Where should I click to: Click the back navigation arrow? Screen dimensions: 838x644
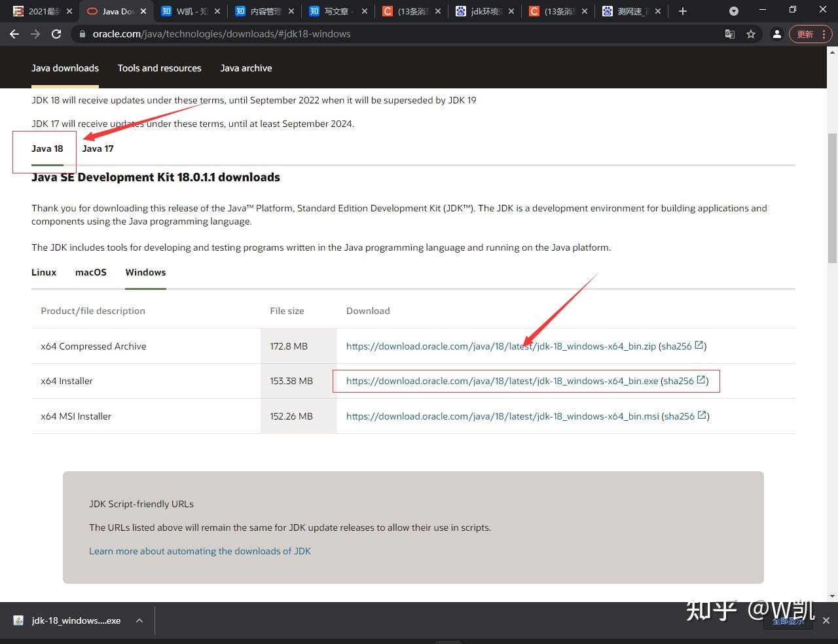[14, 34]
